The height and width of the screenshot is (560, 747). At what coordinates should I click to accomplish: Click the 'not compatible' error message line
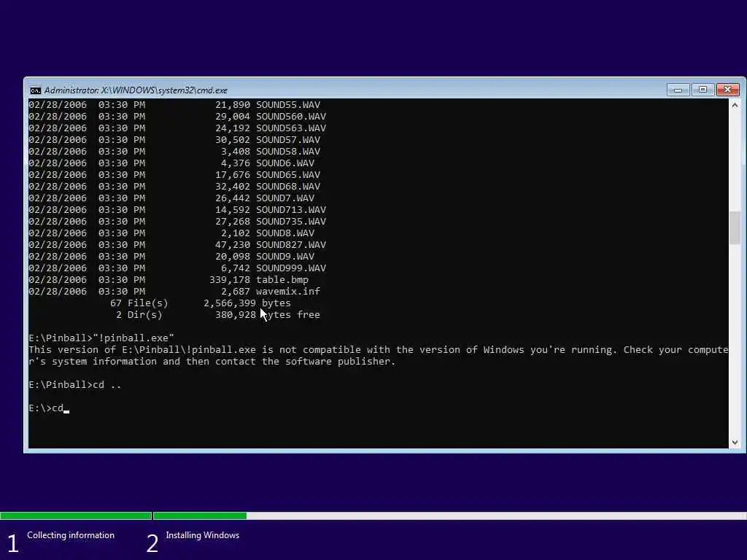coord(379,350)
